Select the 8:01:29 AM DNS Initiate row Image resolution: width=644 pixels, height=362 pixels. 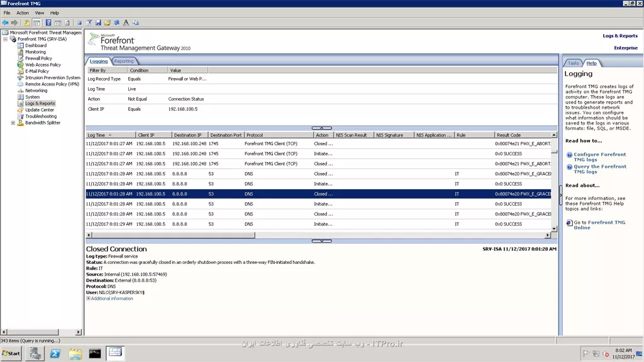[x=318, y=224]
